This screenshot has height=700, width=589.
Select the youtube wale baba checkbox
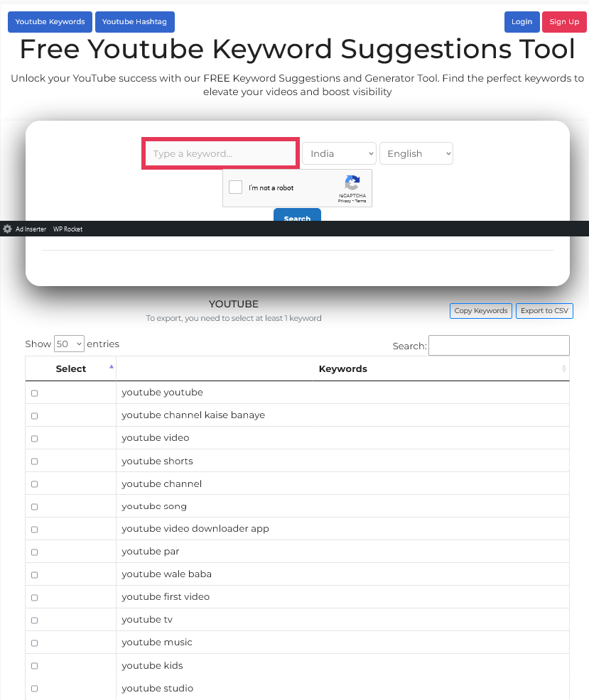[x=34, y=576]
